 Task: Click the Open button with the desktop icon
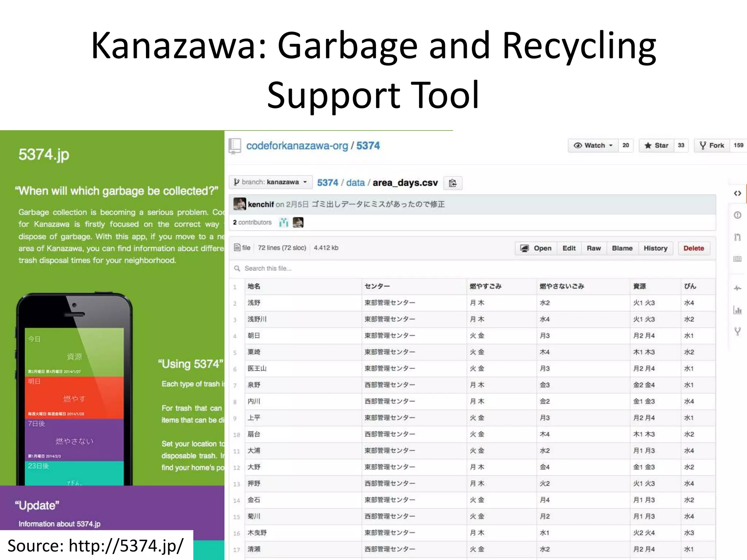coord(536,248)
